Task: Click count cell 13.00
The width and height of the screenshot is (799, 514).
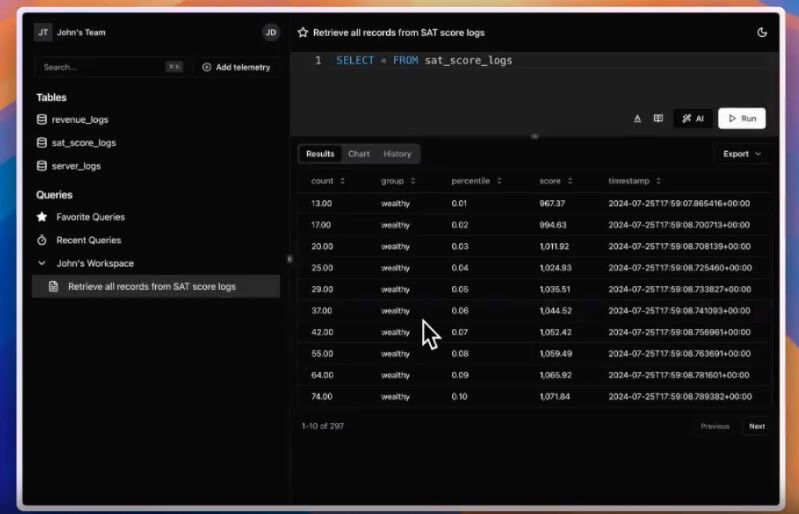Action: 321,204
